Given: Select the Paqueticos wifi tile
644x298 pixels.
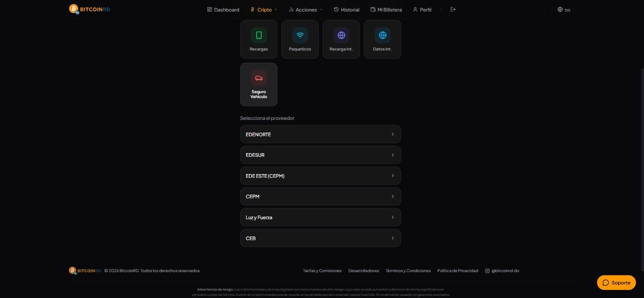Looking at the screenshot, I should point(300,39).
